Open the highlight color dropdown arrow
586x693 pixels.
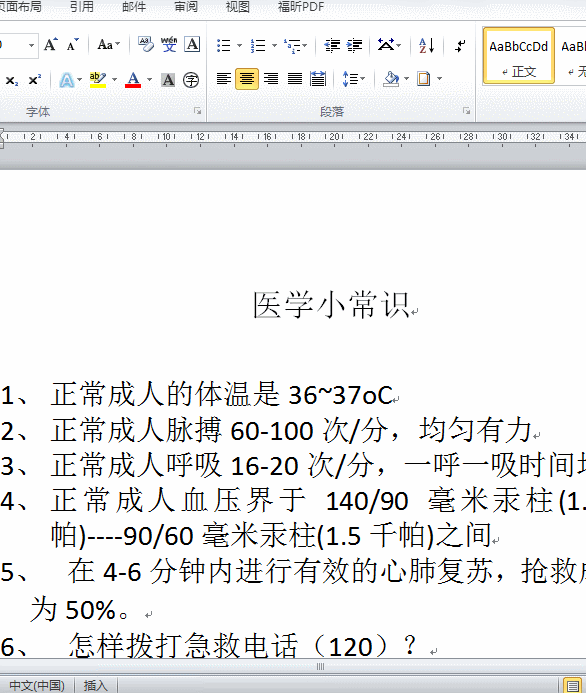pyautogui.click(x=114, y=80)
